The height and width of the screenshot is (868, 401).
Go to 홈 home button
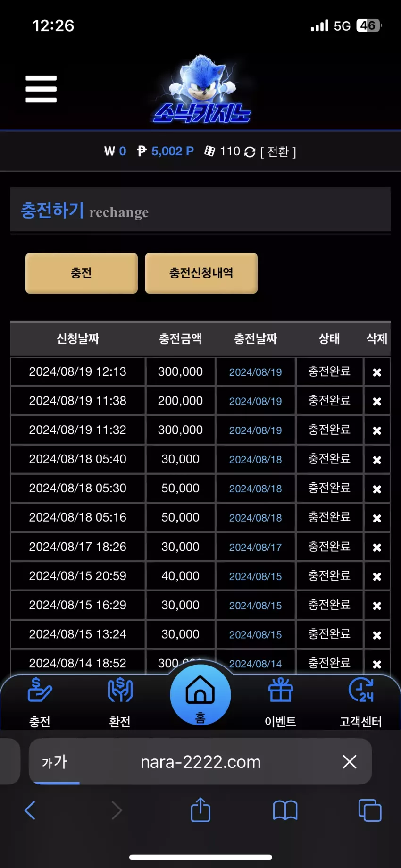coord(200,695)
